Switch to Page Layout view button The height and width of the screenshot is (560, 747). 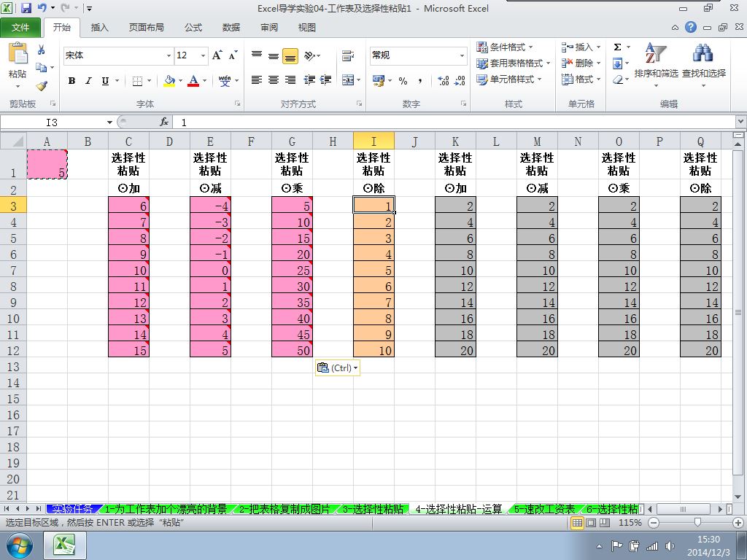[591, 523]
